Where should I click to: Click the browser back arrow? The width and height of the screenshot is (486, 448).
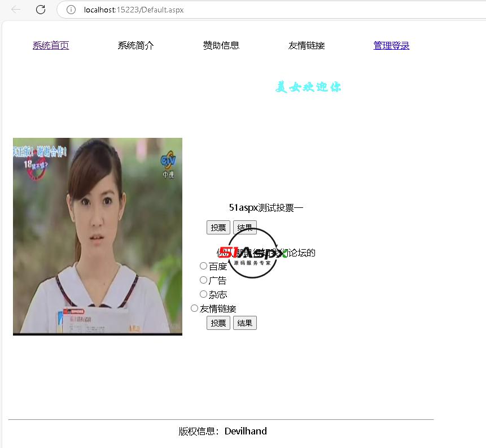(16, 10)
